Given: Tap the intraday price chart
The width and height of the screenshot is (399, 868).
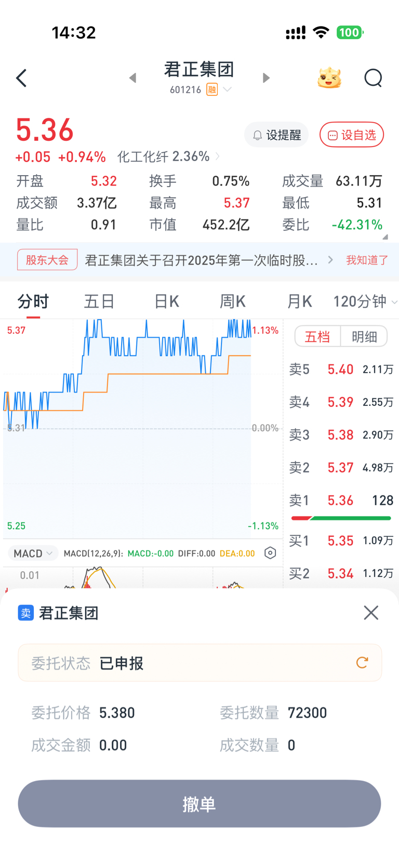Looking at the screenshot, I should click(x=143, y=429).
